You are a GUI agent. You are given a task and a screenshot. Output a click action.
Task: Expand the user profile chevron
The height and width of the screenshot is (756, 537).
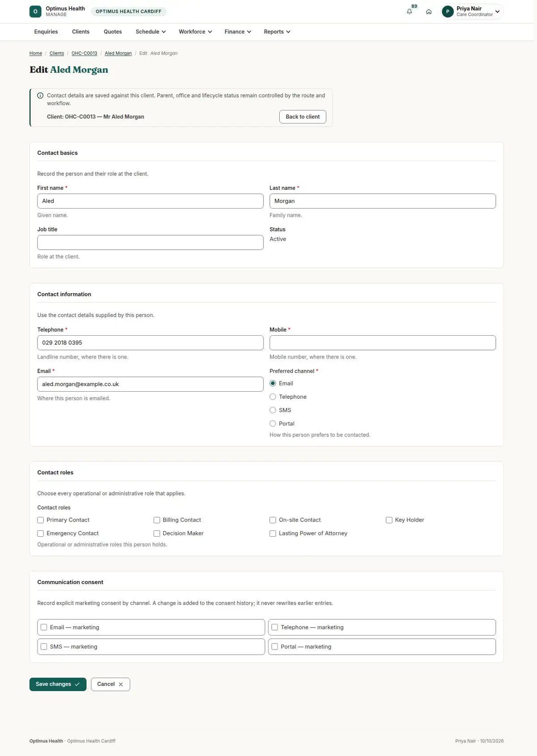coord(497,12)
